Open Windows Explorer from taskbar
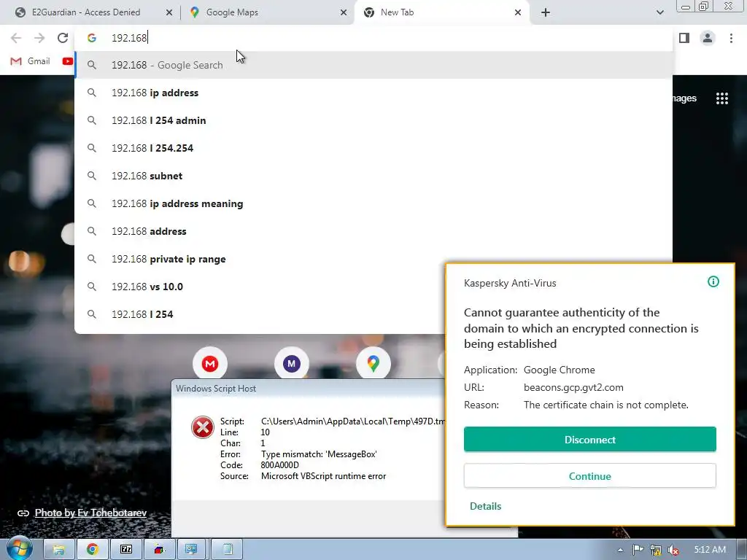 tap(58, 550)
